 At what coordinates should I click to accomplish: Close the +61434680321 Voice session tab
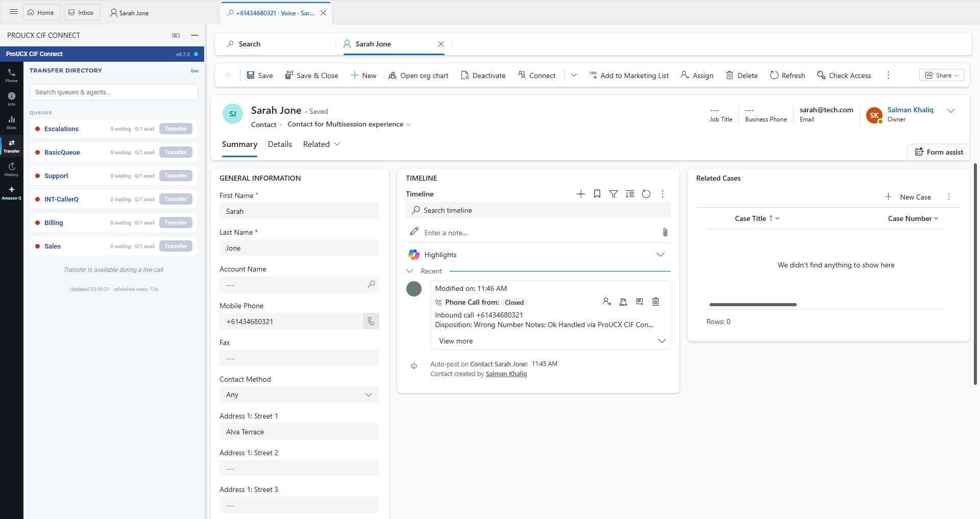point(323,13)
